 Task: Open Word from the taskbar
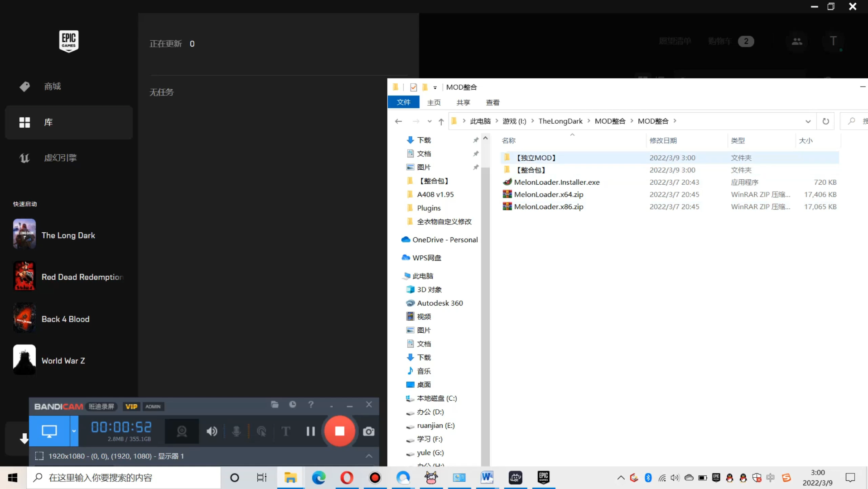click(x=487, y=478)
